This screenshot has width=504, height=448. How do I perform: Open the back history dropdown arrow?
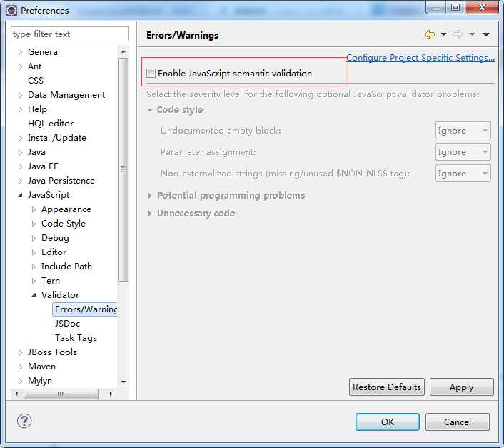(443, 34)
